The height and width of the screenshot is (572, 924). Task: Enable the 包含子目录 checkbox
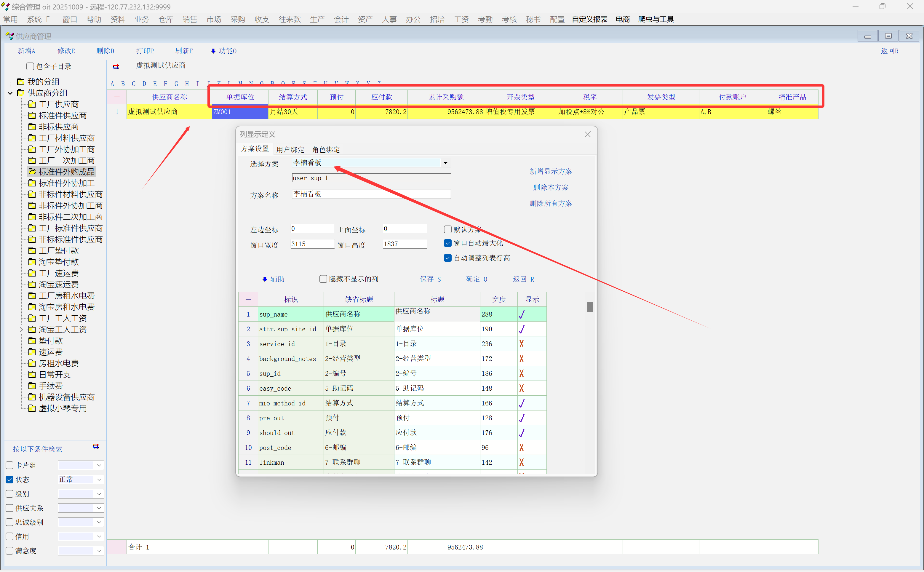30,67
